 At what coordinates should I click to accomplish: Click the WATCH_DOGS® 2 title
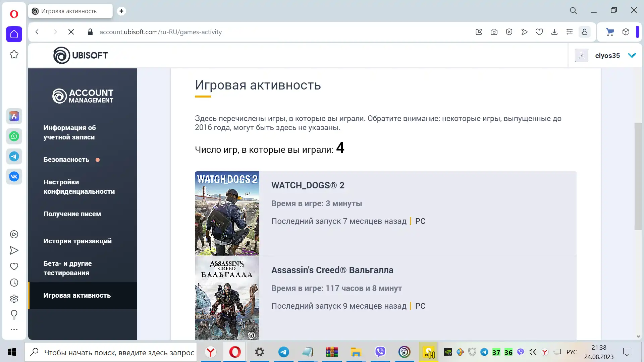(308, 185)
